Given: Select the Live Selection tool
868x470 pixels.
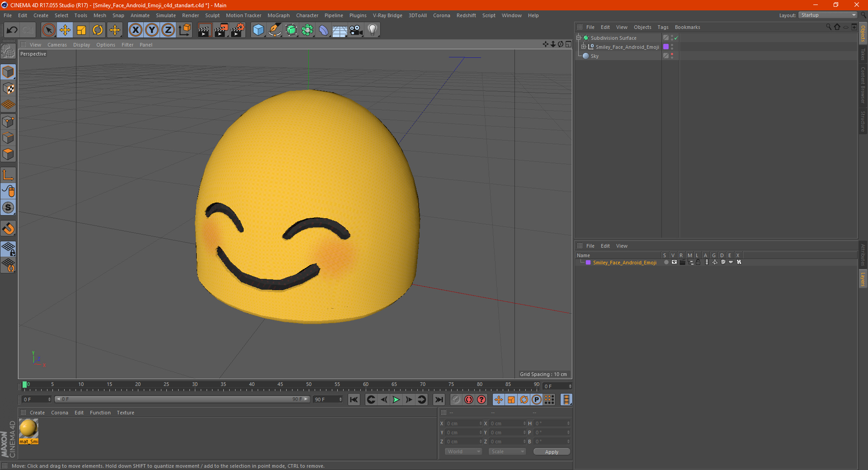Looking at the screenshot, I should pyautogui.click(x=48, y=30).
